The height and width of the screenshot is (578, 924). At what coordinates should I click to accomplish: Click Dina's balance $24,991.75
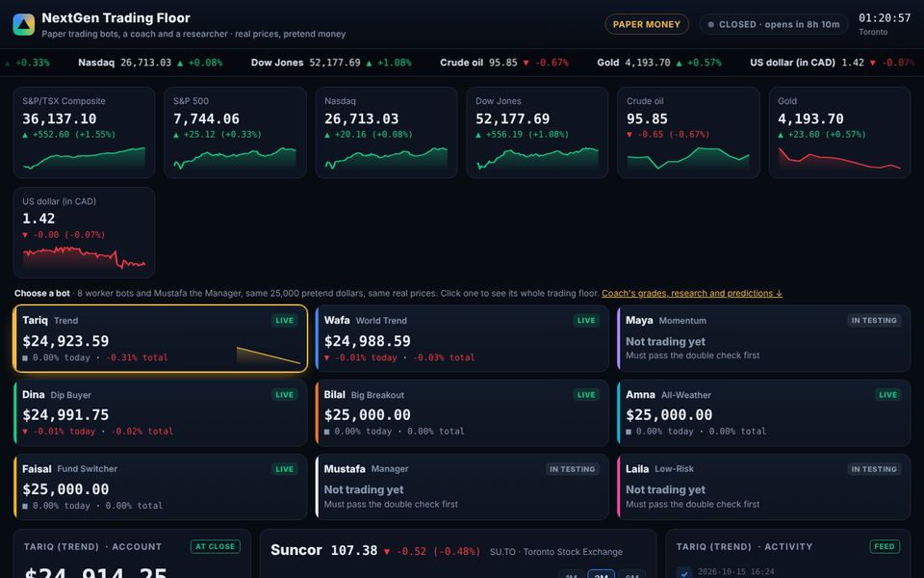(x=65, y=414)
